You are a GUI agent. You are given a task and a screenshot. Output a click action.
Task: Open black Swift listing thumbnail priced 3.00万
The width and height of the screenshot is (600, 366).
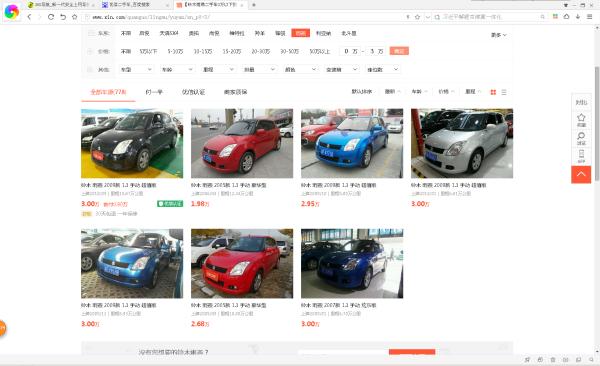click(x=132, y=143)
